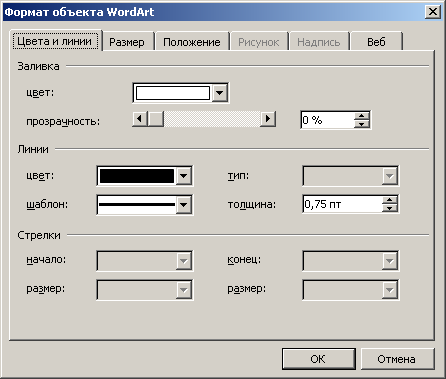The width and height of the screenshot is (446, 379).
Task: Open the шаблон line pattern dropdown
Action: 184,204
